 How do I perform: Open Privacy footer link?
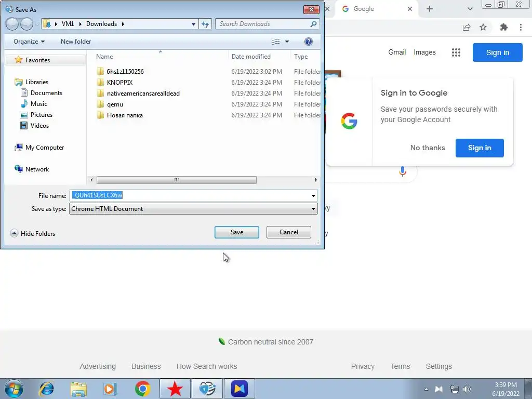coord(363,366)
